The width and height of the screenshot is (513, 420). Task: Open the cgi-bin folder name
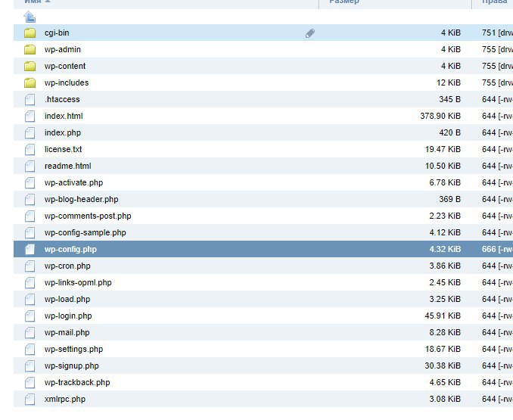click(x=57, y=33)
